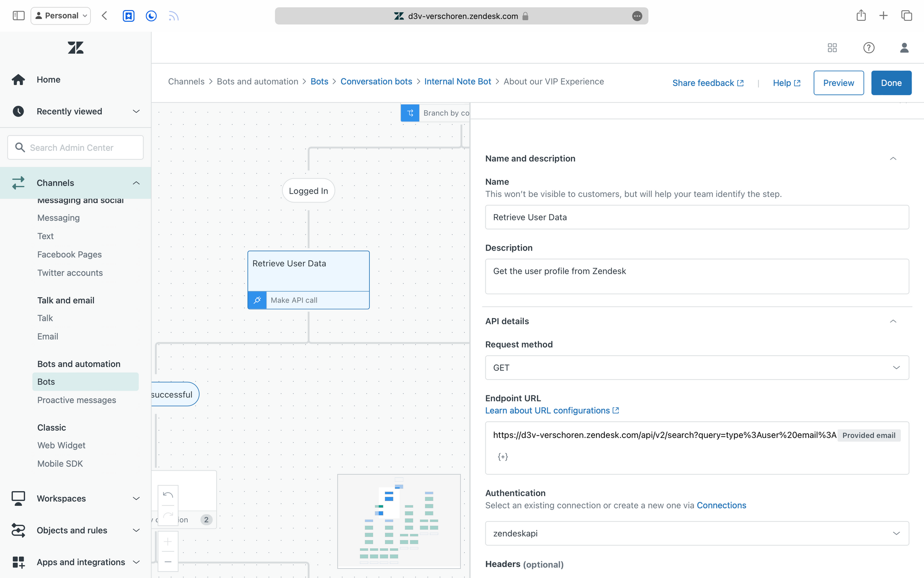Open the Request method GET dropdown
The image size is (924, 578).
pyautogui.click(x=697, y=368)
